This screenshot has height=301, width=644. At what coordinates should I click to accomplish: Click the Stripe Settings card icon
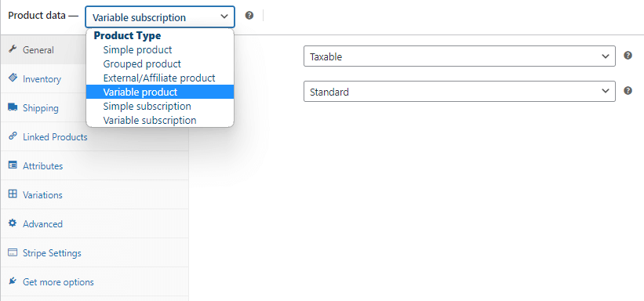[x=13, y=252]
